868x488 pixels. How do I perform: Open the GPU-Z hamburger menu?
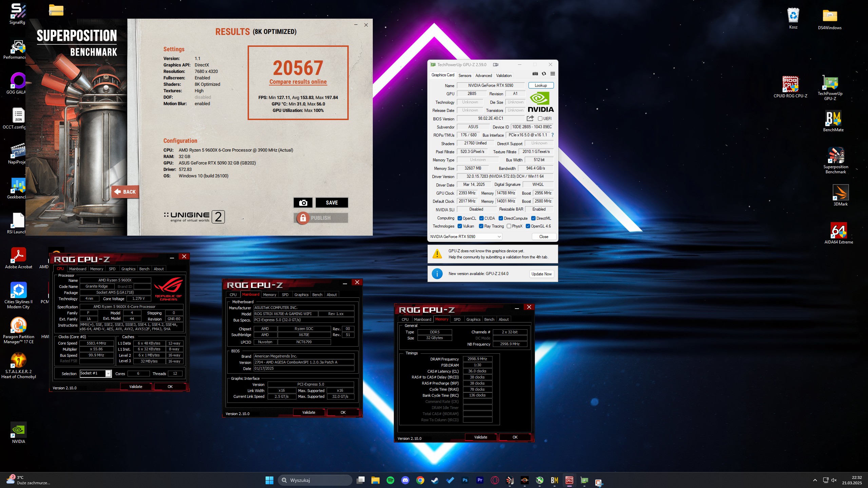tap(553, 74)
